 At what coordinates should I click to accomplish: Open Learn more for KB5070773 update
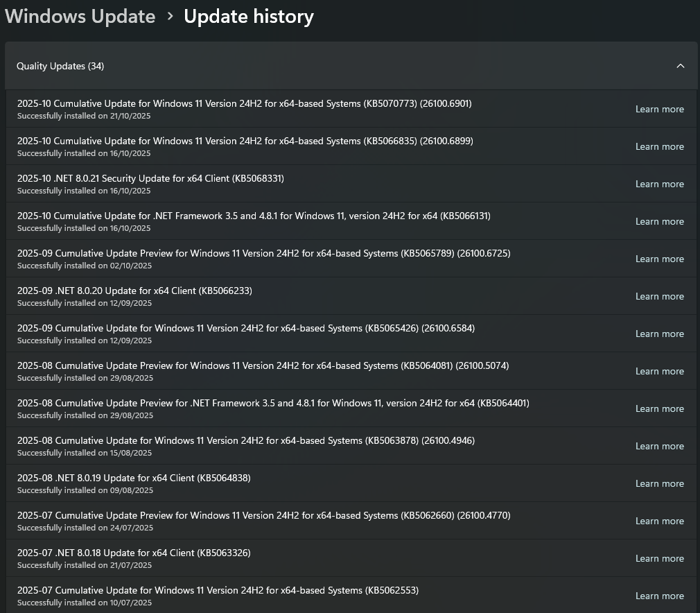point(659,109)
